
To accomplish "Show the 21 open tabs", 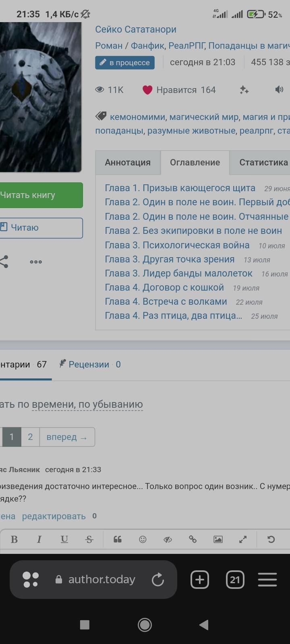I will tap(235, 580).
